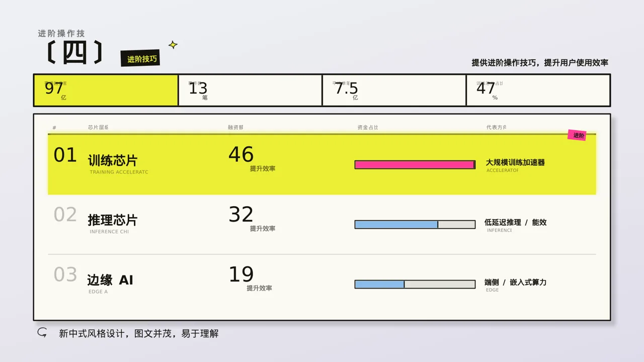Click the pink 进阶 sticker
The image size is (644, 362).
pos(577,135)
